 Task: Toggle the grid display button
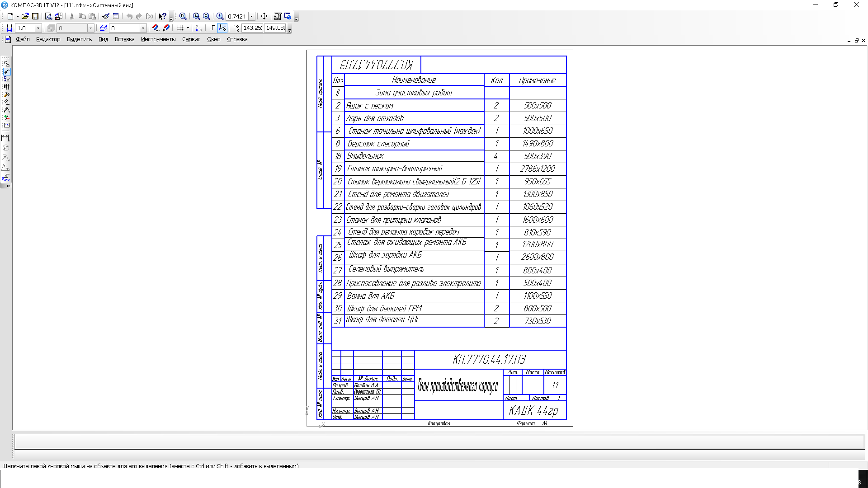180,28
